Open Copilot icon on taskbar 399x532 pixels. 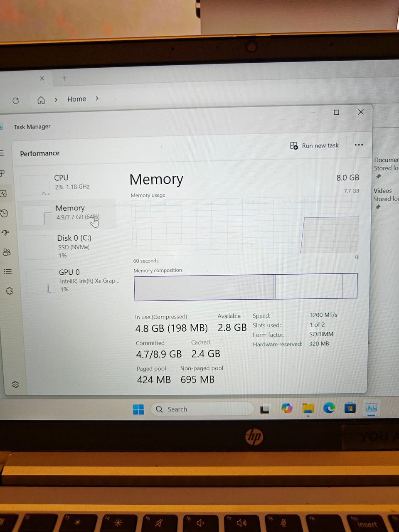click(287, 409)
